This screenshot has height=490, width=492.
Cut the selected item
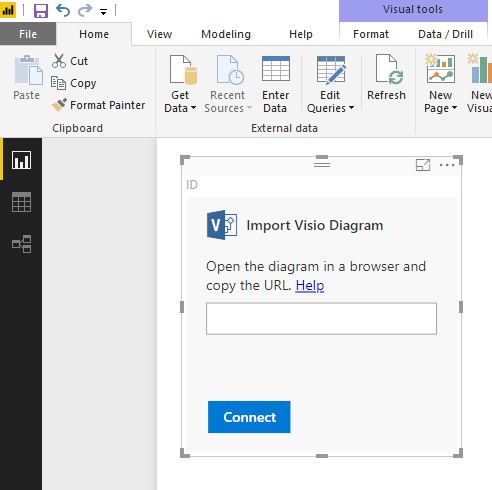pos(70,61)
